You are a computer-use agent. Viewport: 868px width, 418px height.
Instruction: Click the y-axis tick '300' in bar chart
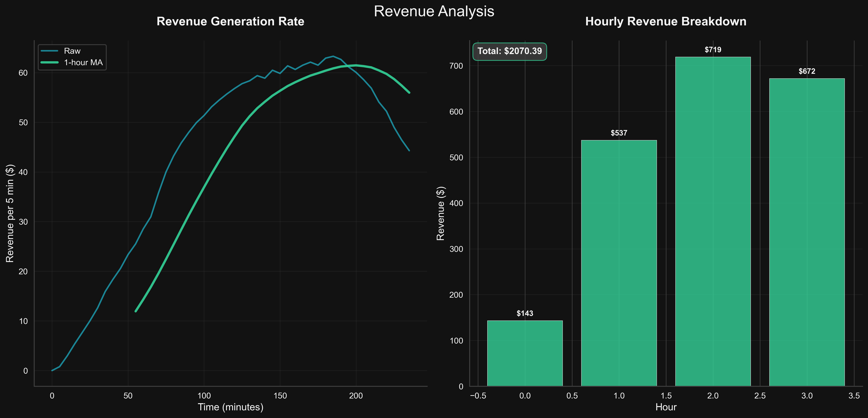click(456, 249)
